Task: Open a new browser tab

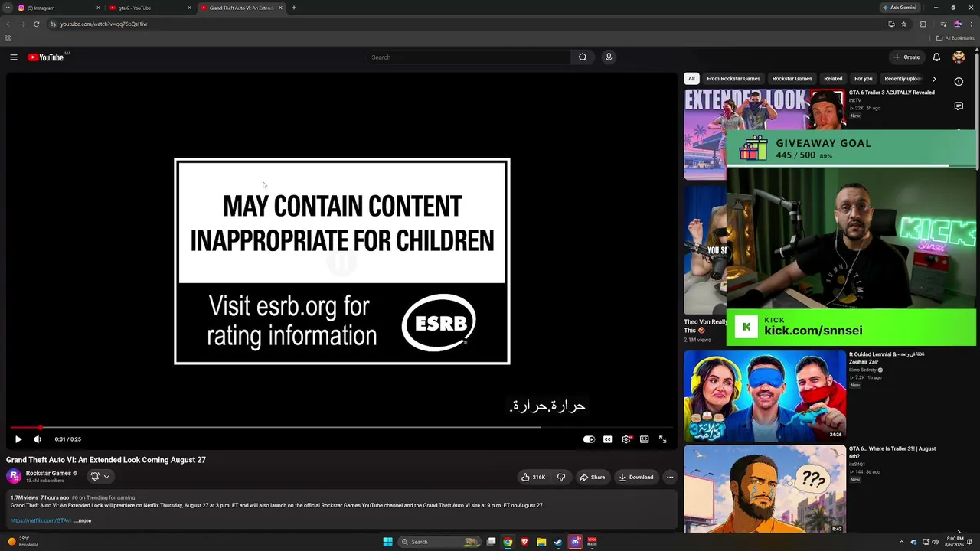Action: [x=294, y=8]
